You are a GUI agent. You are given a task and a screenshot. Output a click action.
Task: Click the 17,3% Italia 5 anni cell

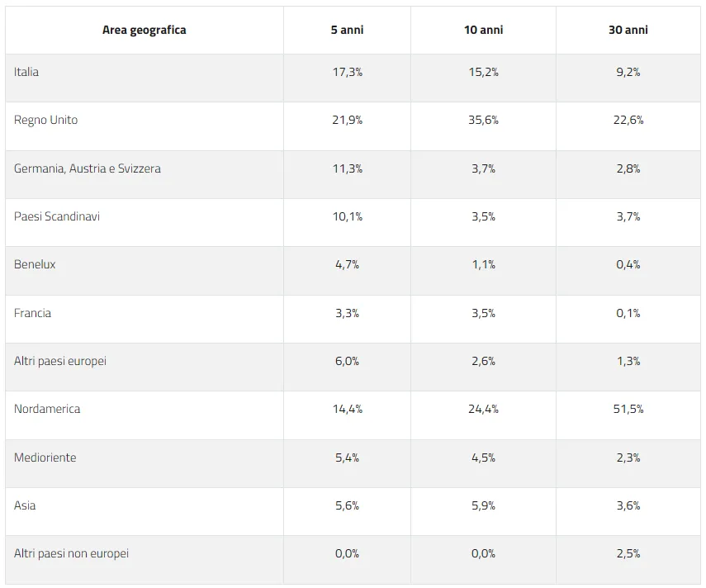(347, 72)
